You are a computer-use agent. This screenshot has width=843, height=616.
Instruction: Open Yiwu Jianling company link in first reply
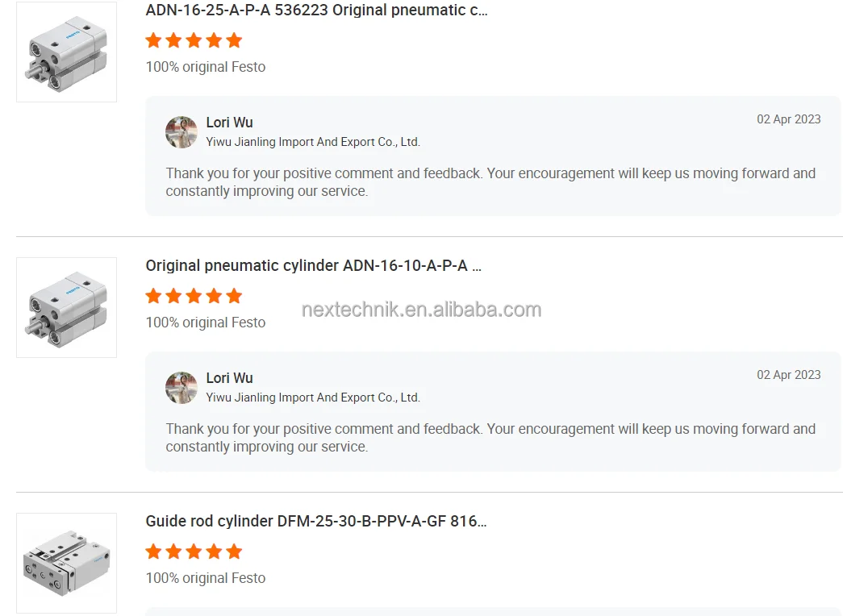coord(313,142)
